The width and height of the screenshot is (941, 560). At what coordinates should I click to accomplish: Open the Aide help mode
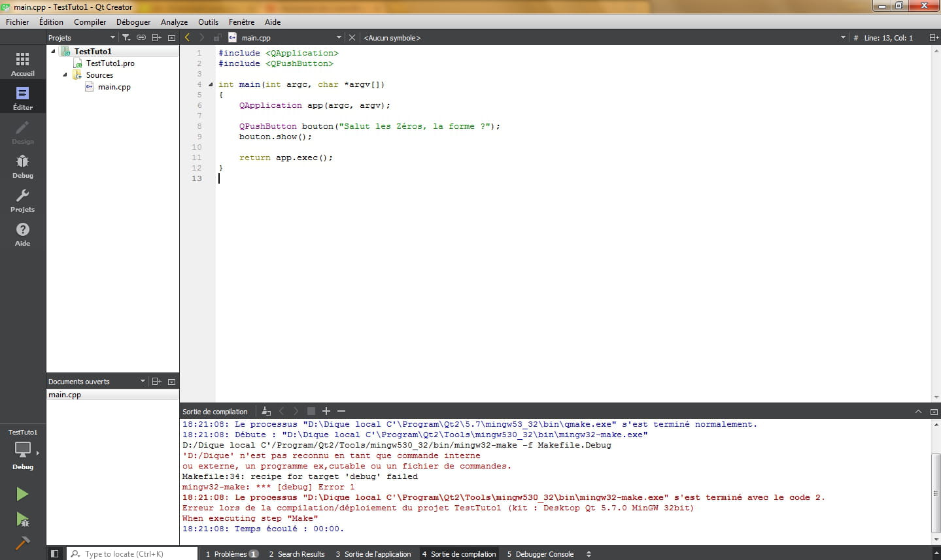(x=23, y=234)
